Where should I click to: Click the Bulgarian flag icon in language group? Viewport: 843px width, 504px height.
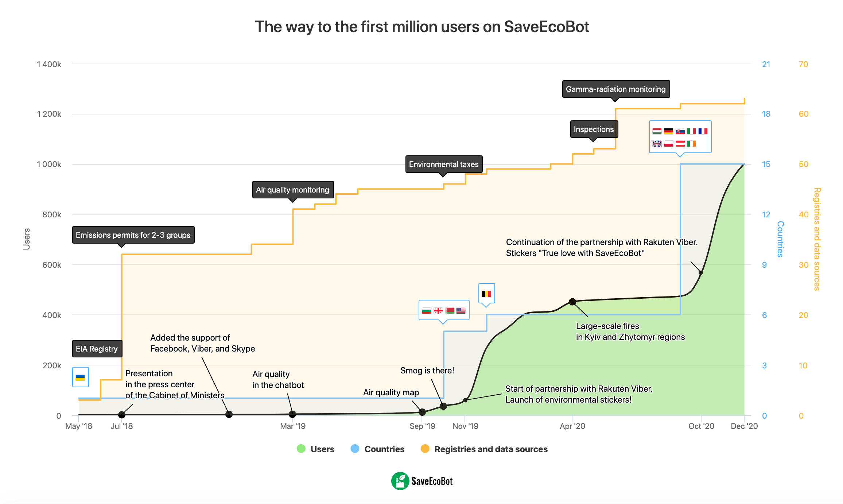pos(426,310)
